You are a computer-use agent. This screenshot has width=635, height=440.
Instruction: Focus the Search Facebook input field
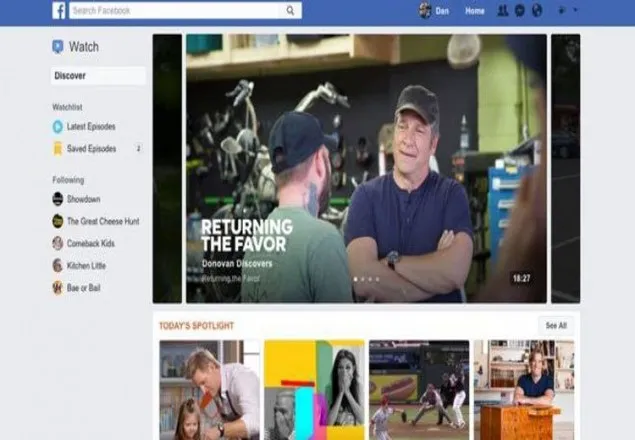pos(185,11)
